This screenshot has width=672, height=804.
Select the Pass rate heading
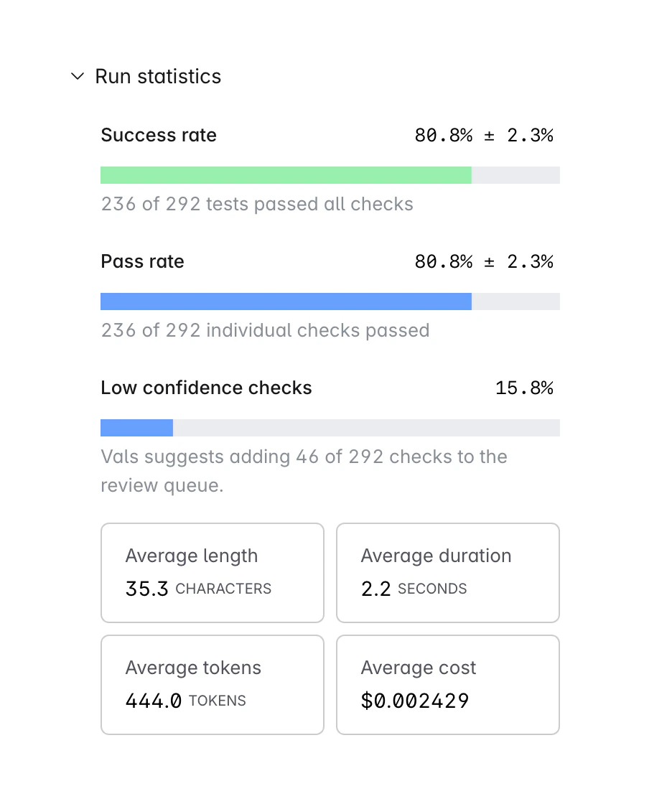click(142, 261)
